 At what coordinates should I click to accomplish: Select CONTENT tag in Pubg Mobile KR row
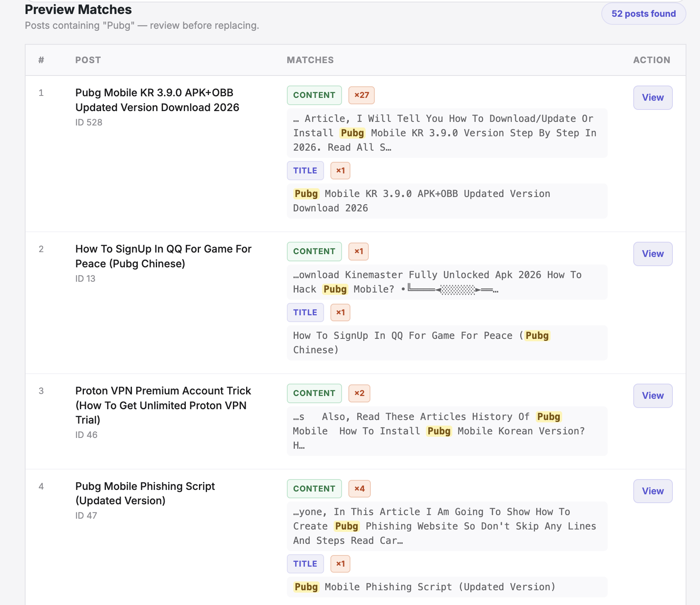pyautogui.click(x=314, y=95)
